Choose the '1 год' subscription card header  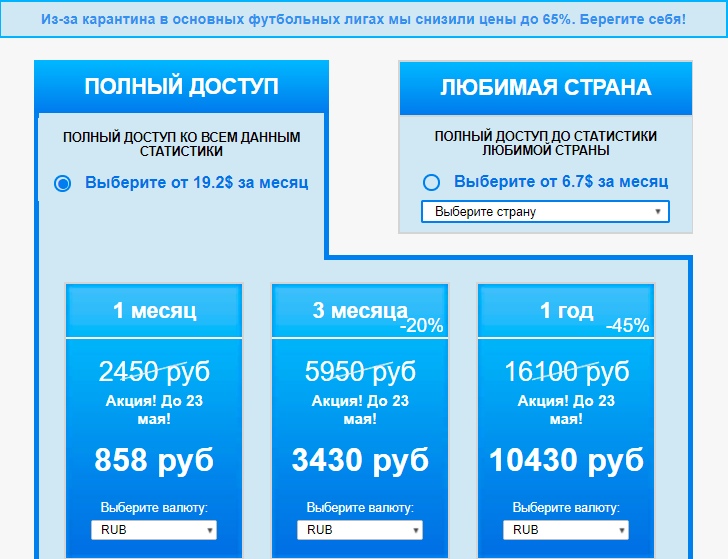[x=566, y=310]
